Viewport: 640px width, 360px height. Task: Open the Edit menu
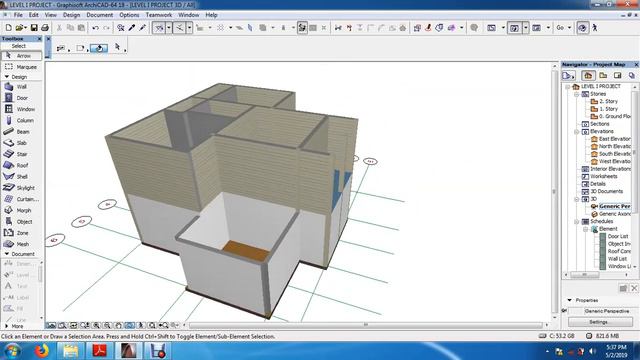33,15
